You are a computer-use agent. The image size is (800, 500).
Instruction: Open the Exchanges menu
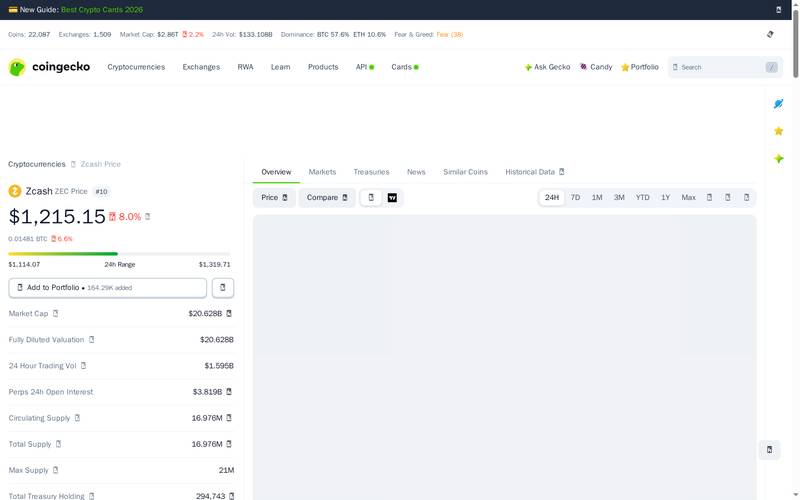[201, 67]
